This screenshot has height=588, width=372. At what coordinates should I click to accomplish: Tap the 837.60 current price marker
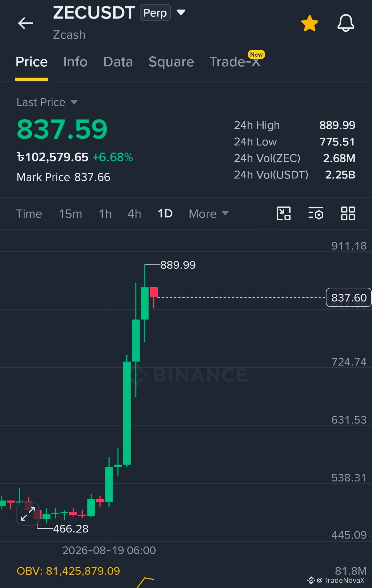(348, 297)
